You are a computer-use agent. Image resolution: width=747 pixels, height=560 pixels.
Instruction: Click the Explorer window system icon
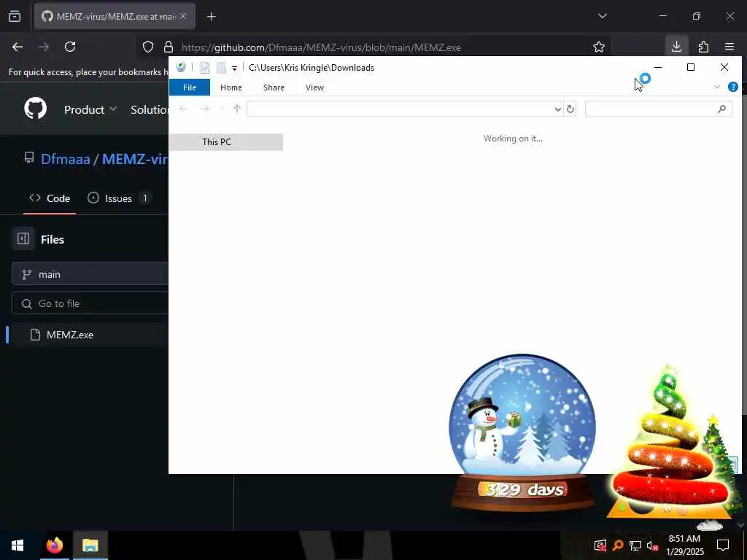point(181,67)
